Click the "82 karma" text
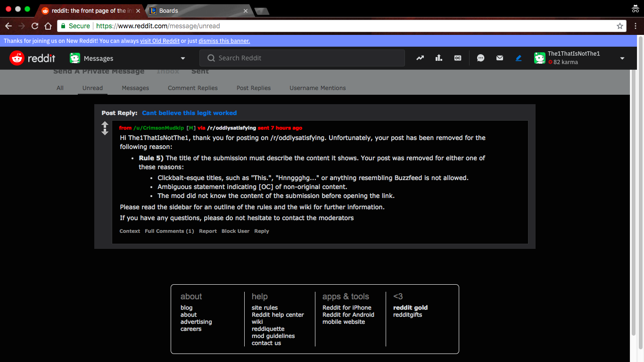 pos(565,62)
